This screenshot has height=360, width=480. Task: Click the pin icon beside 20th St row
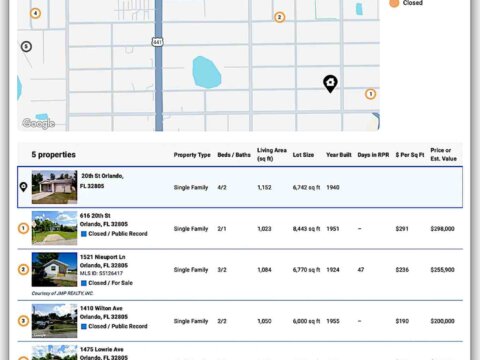23,187
